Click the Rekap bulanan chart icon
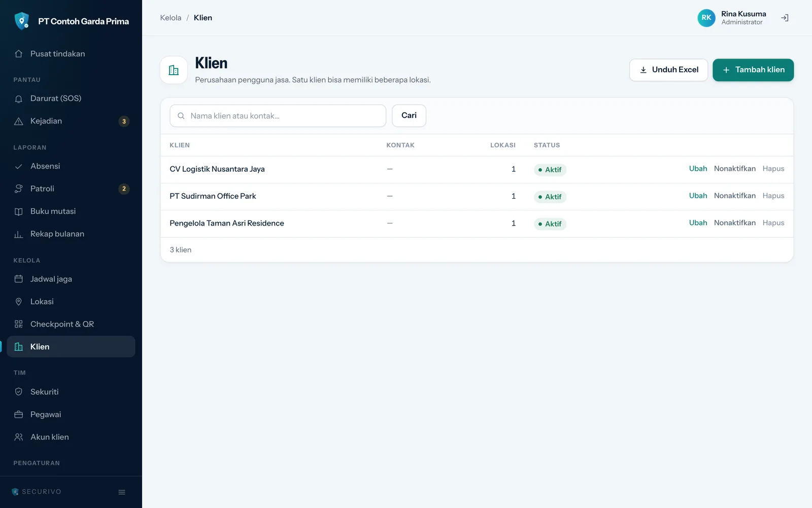The height and width of the screenshot is (508, 812). click(x=19, y=234)
